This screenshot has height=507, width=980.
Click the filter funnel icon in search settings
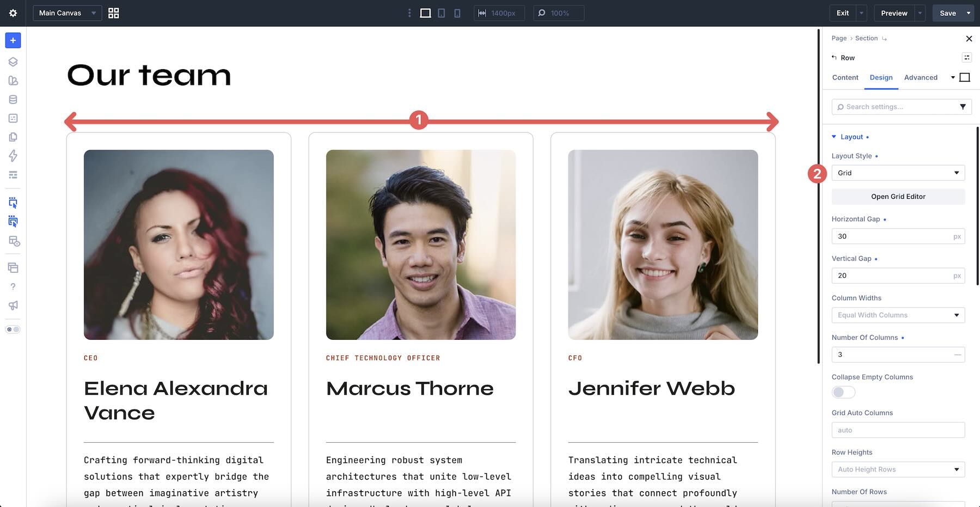[x=963, y=107]
